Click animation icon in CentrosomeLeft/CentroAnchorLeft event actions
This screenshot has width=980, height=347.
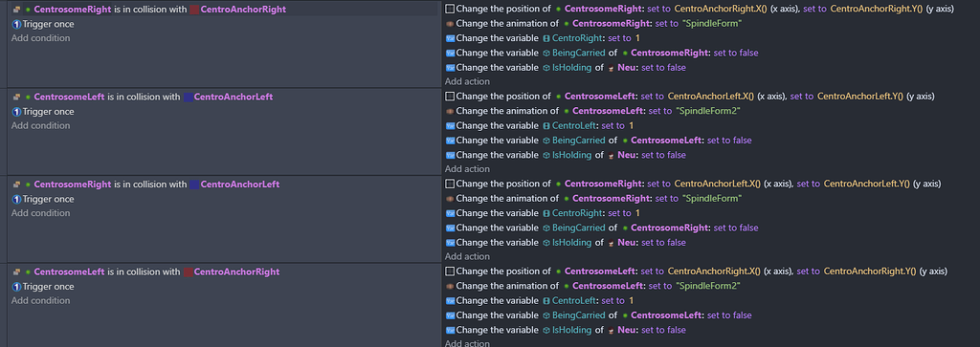tap(450, 111)
